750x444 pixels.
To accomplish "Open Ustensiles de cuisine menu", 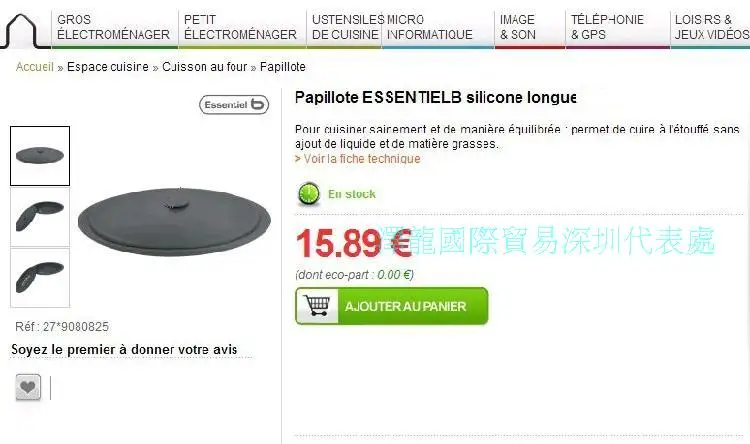I will tap(345, 27).
